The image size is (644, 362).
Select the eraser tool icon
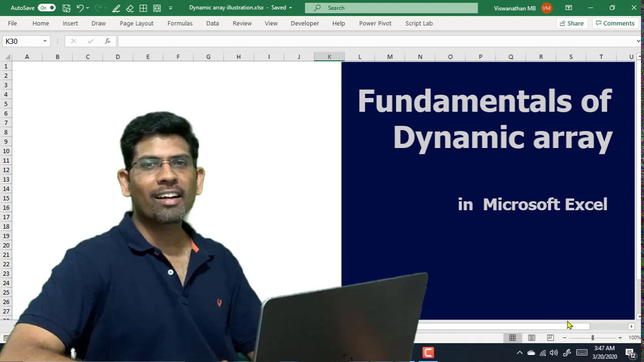click(x=130, y=8)
